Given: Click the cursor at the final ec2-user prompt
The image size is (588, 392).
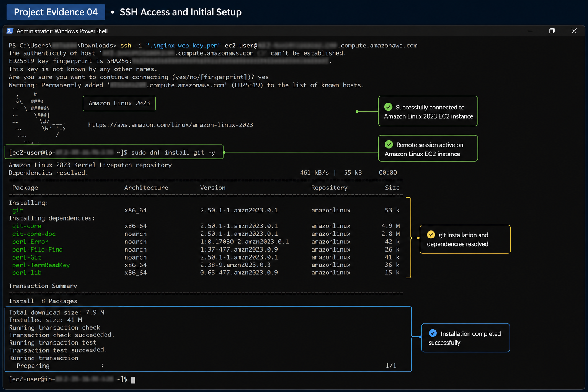Looking at the screenshot, I should [x=133, y=380].
